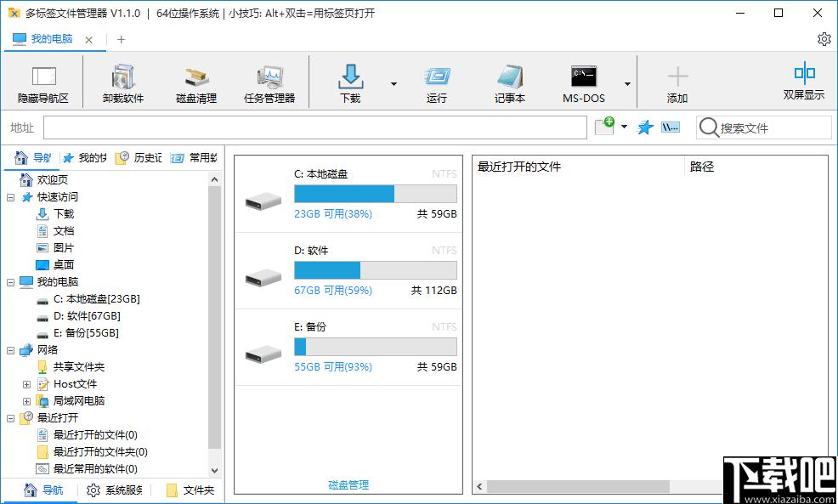This screenshot has height=504, width=838.
Task: Switch to bottom 导航 tab
Action: click(43, 490)
